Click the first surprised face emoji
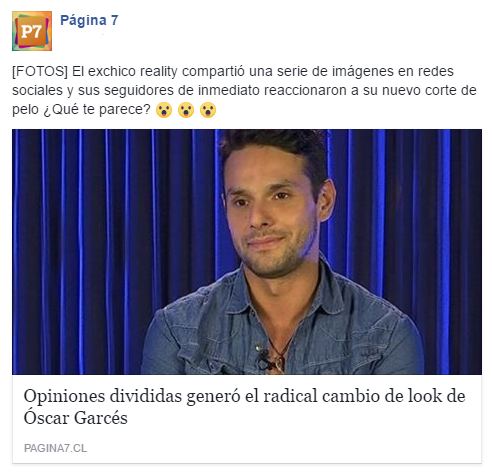This screenshot has height=474, width=492. tap(164, 110)
